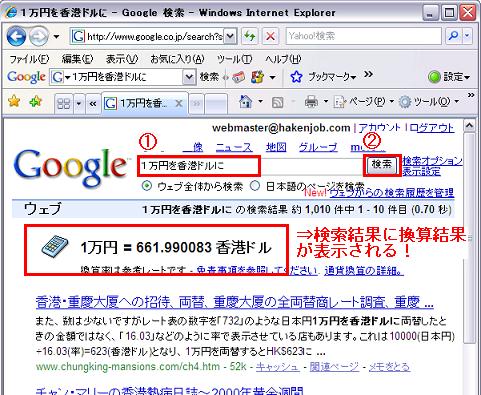Select ウェブ全体から検索 radio button
Image resolution: width=481 pixels, height=395 pixels.
click(x=147, y=186)
